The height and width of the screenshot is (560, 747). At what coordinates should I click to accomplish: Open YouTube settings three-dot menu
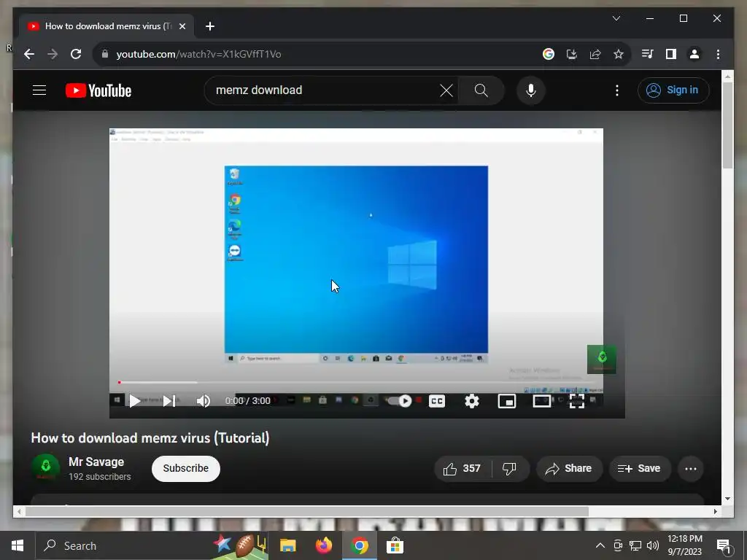(x=617, y=90)
